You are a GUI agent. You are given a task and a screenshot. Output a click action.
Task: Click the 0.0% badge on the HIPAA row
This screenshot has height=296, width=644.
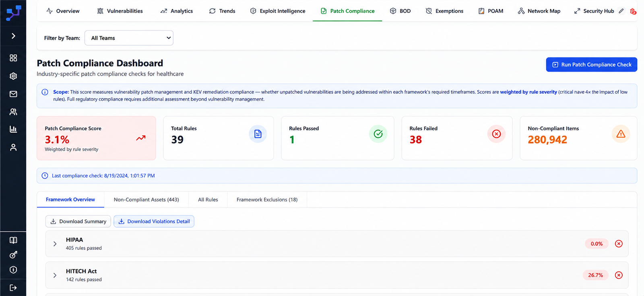coord(597,244)
